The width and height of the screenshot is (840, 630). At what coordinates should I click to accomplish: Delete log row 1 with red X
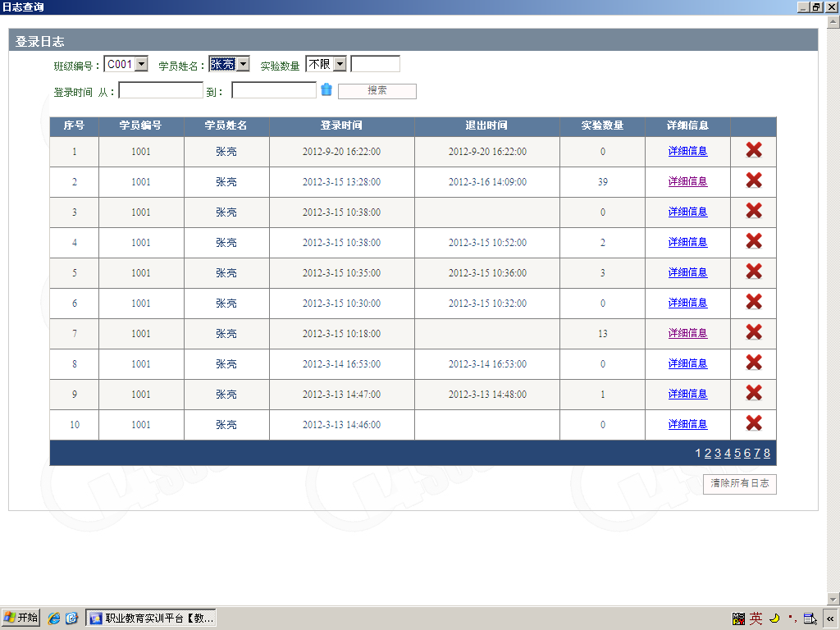(754, 150)
